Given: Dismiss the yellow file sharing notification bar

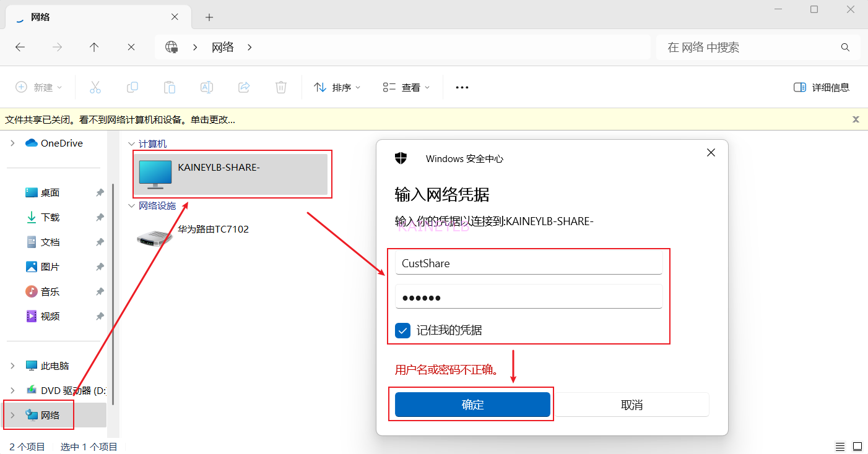Looking at the screenshot, I should point(856,119).
